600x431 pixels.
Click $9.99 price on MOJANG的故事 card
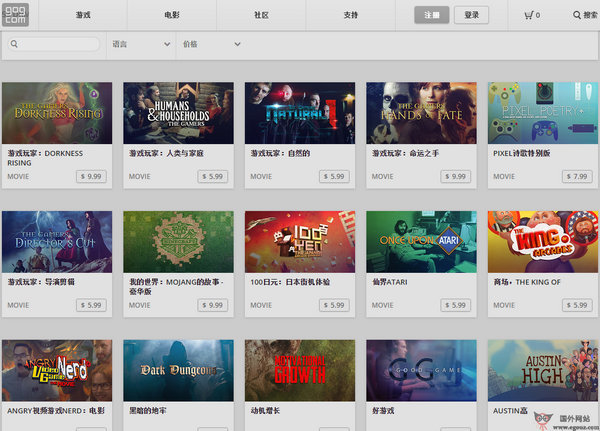click(x=213, y=305)
